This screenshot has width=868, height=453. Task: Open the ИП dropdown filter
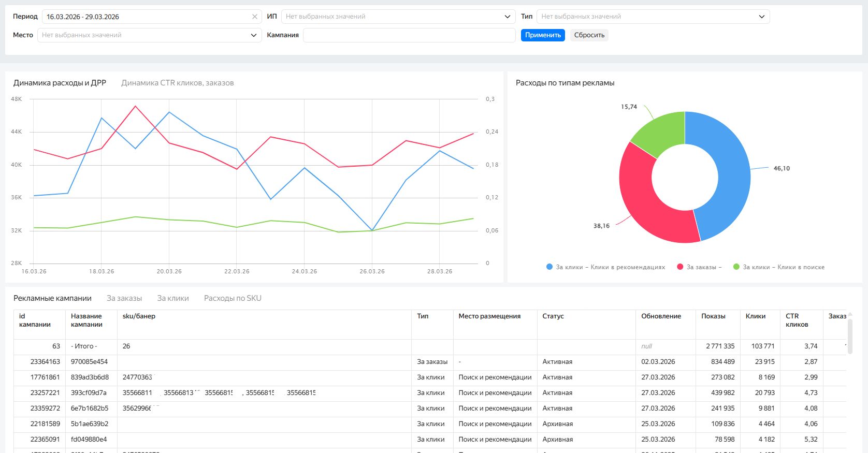tap(398, 17)
